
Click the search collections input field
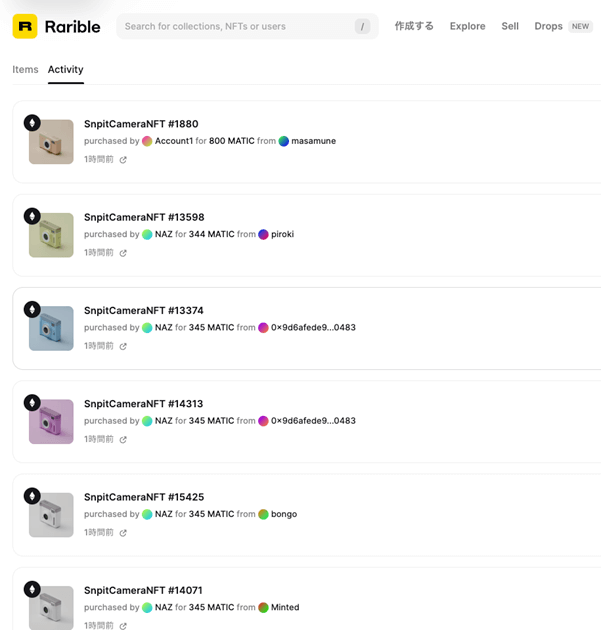(x=235, y=26)
